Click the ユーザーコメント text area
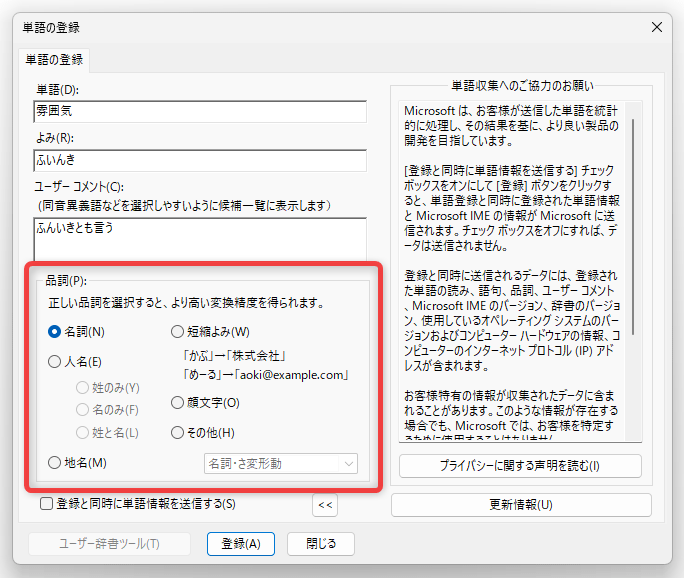Screen dimensions: 684x578 [x=200, y=239]
